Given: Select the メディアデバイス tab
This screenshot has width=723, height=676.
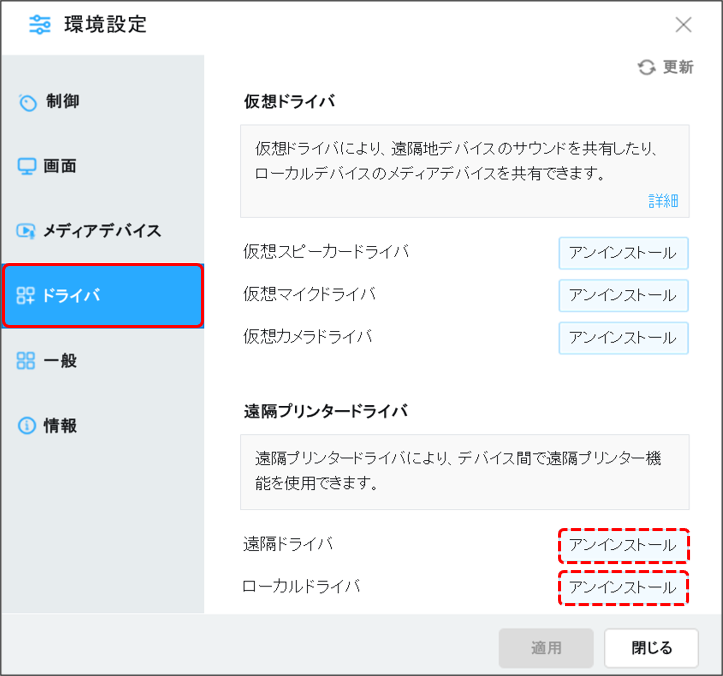Looking at the screenshot, I should (102, 231).
